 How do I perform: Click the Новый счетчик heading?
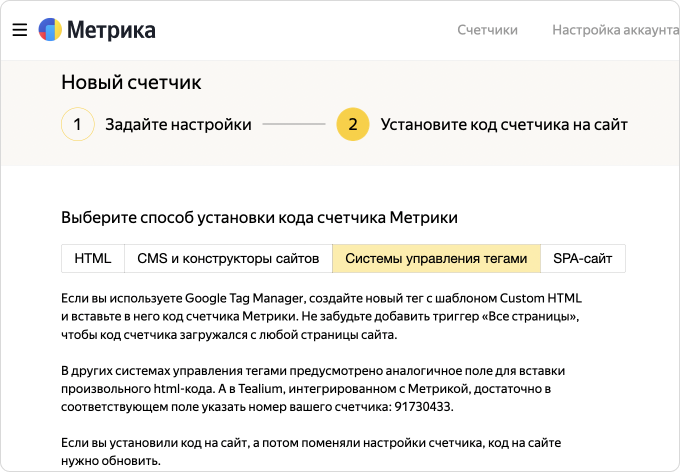[131, 82]
